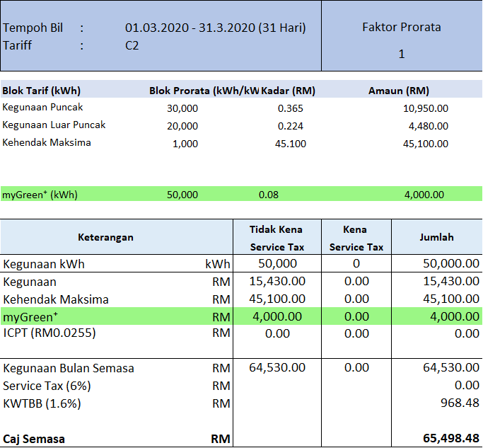Select myGreen+ 4,000.00 under Tidak Kena Service Tax

(x=277, y=316)
